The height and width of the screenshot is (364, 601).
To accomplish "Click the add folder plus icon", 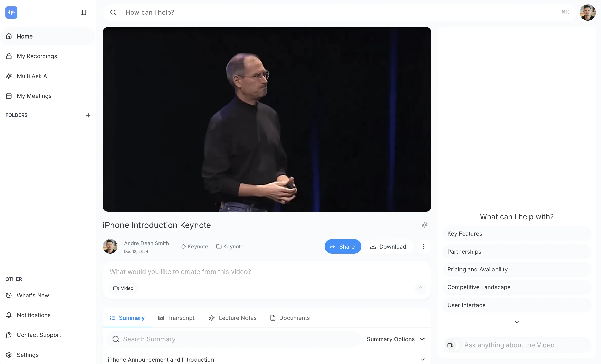I will point(88,115).
